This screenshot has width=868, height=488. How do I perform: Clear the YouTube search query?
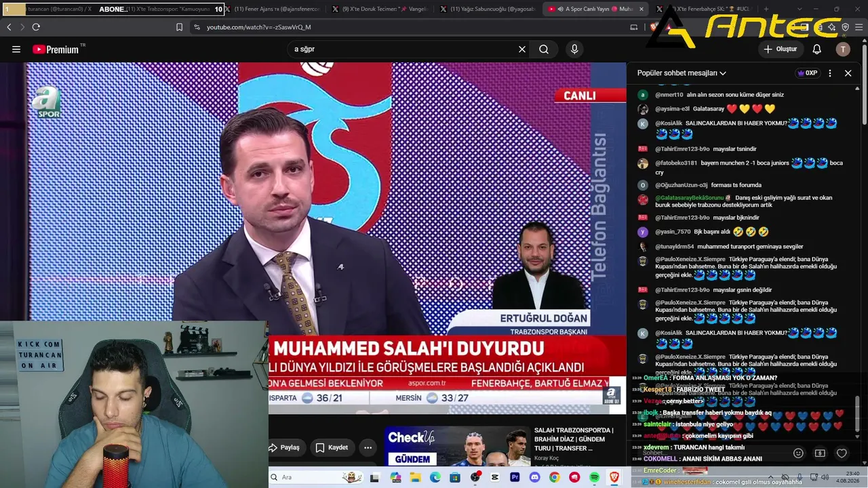[x=522, y=49]
